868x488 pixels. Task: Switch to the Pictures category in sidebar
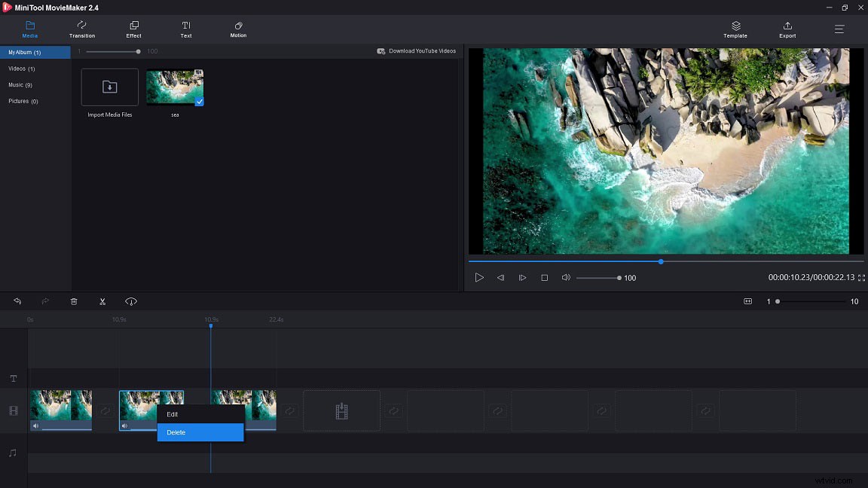[23, 101]
